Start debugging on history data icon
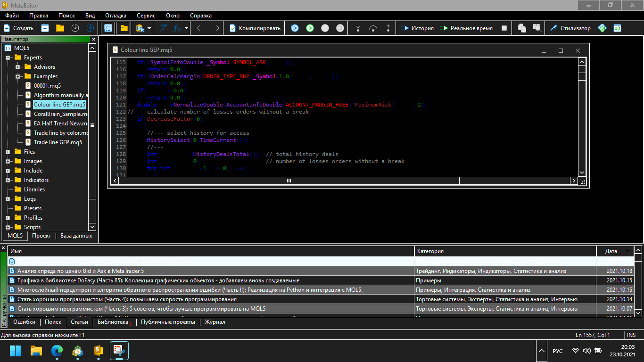The width and height of the screenshot is (644, 362). [x=295, y=28]
